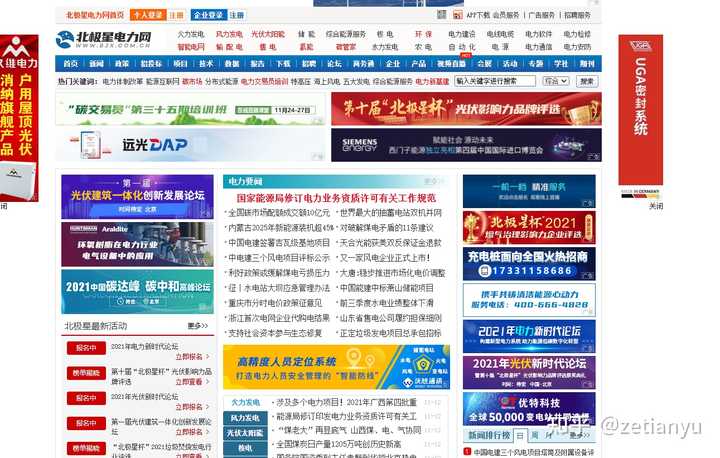Viewport: 720px width, 458px height.
Task: Click the 搜索 search button
Action: point(587,81)
